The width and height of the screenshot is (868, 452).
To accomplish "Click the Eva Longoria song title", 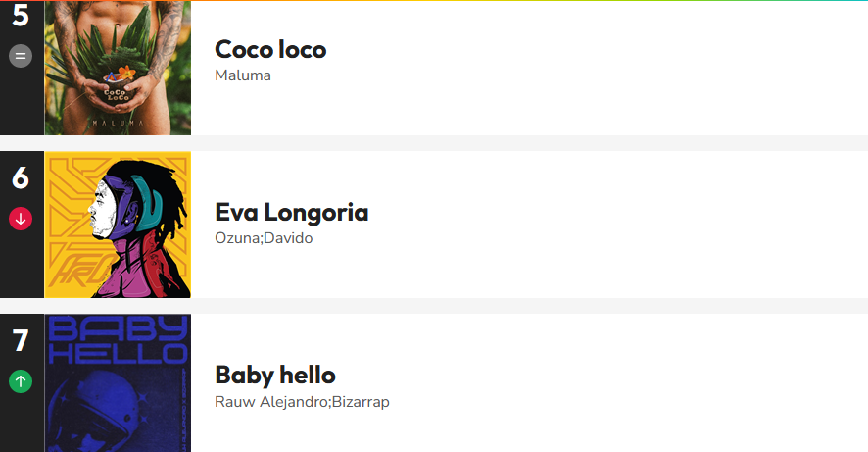I will 291,212.
